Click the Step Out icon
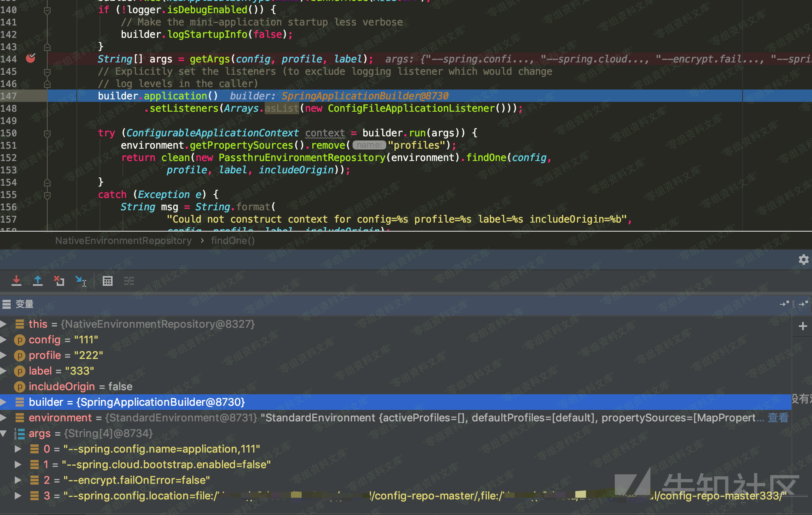812x515 pixels. 38,281
